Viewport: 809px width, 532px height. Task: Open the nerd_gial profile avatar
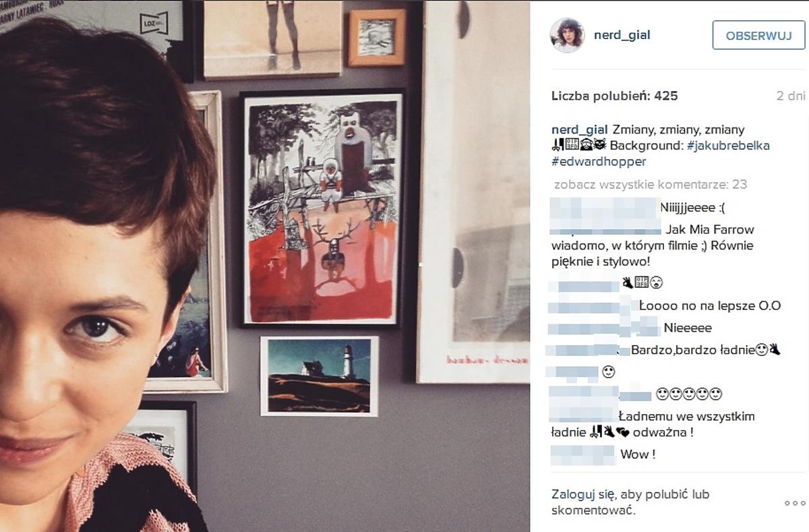tap(567, 35)
